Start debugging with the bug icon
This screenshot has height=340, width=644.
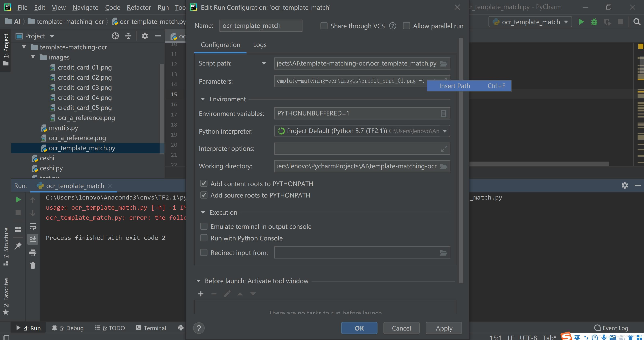pyautogui.click(x=594, y=22)
